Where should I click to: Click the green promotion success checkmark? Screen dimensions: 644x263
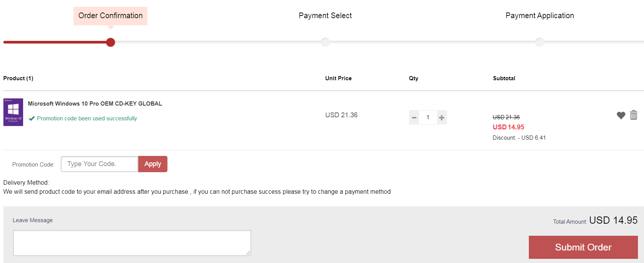point(32,118)
